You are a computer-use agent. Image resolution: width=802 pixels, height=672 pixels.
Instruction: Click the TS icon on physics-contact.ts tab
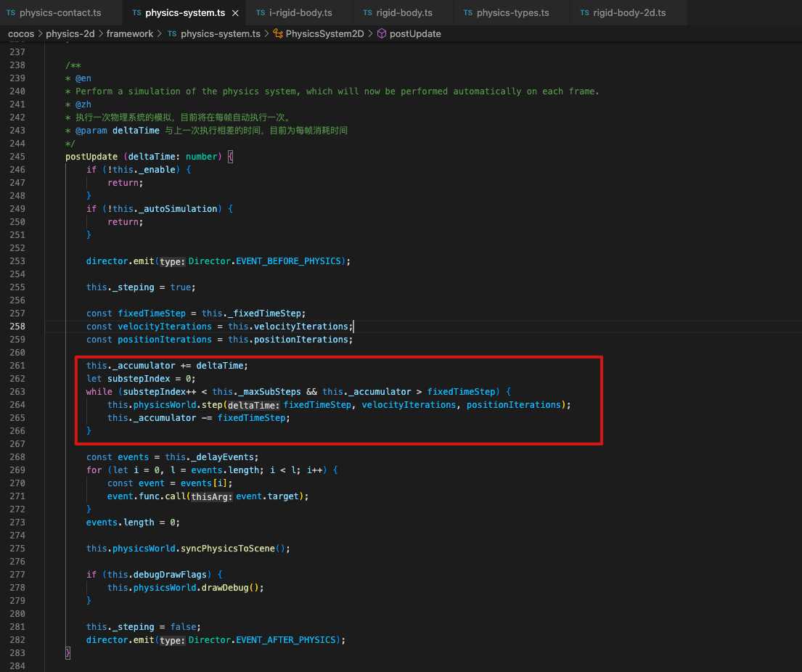11,13
